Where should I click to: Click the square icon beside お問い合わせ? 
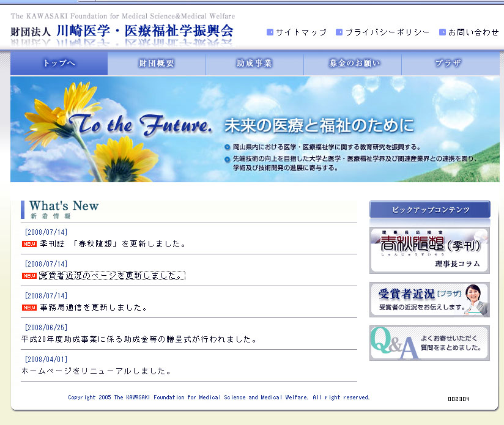tap(443, 32)
